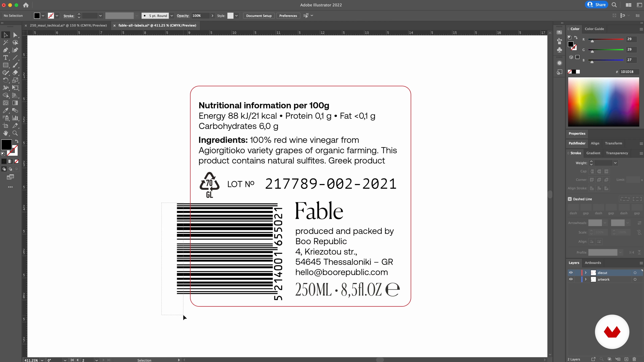The image size is (644, 362).
Task: Adjust the green G slider
Action: pos(592,51)
